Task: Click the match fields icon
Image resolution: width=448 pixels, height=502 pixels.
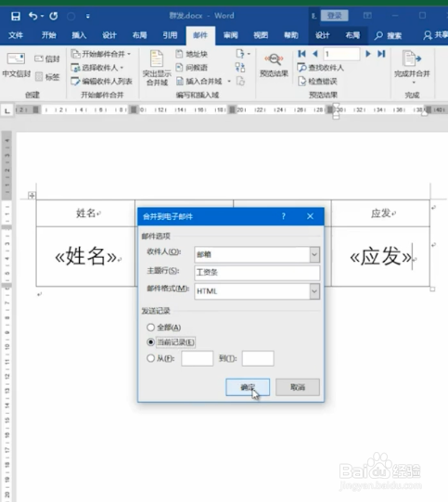Action: point(240,67)
